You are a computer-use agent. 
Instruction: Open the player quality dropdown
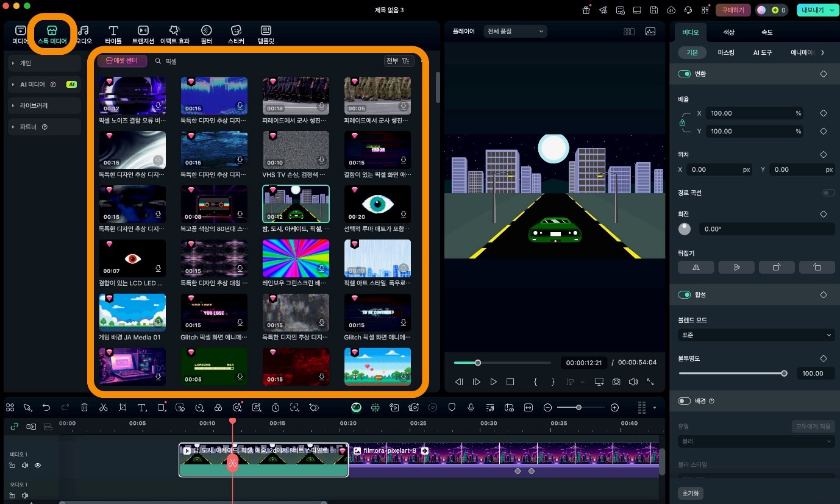[x=515, y=31]
